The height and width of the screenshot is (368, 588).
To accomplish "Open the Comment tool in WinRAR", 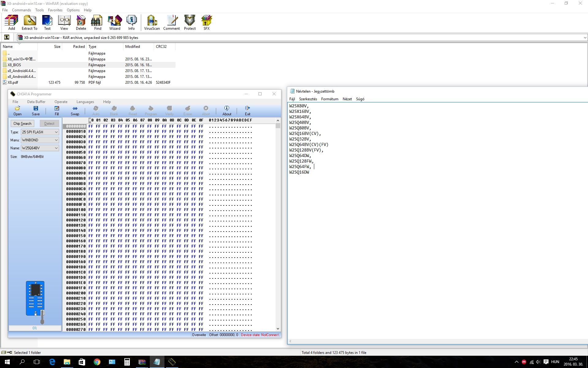I will [171, 23].
